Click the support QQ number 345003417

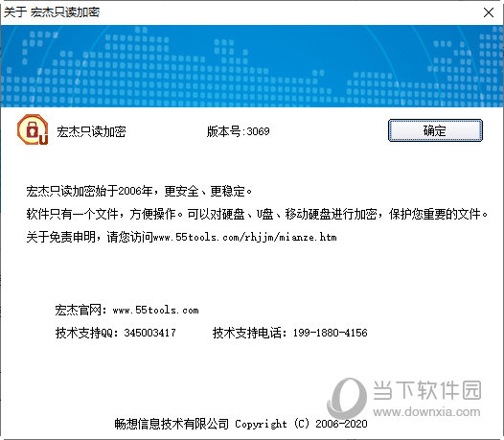pyautogui.click(x=149, y=333)
